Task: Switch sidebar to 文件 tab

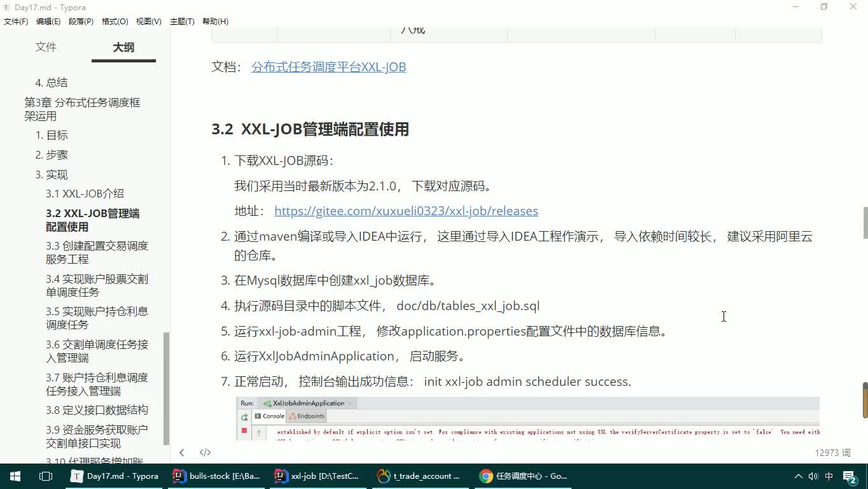Action: pyautogui.click(x=46, y=47)
